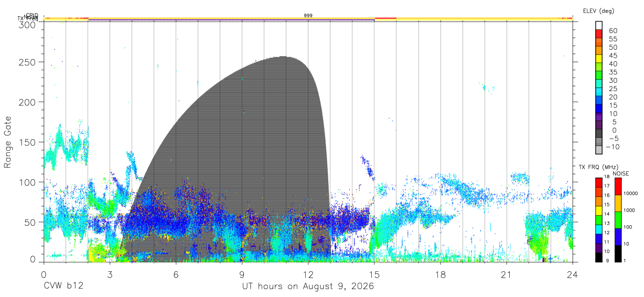644x297 pixels.
Task: Click ELEV swatch between 0 and 5
Action: [599, 126]
